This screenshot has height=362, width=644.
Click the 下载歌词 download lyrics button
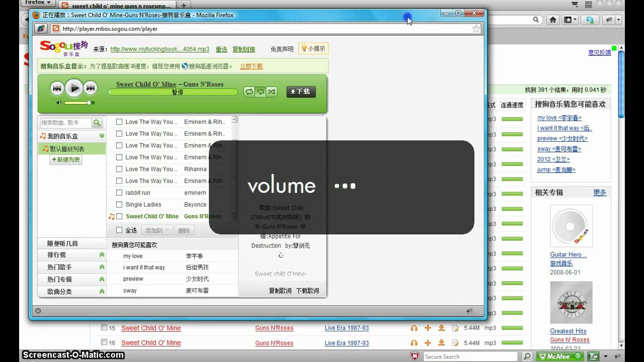(x=307, y=291)
